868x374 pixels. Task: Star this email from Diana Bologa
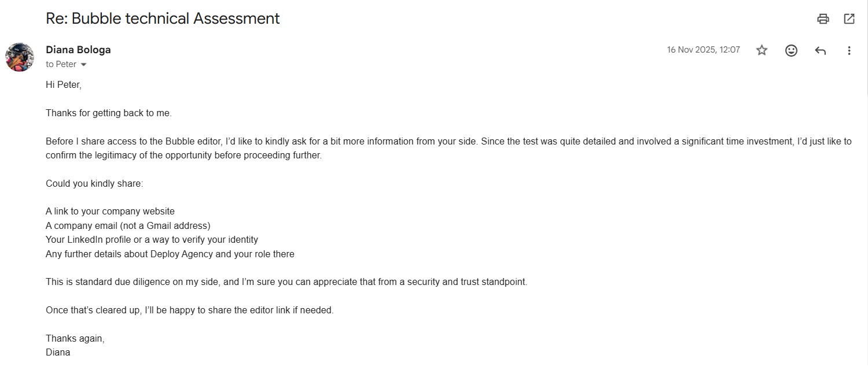(762, 50)
